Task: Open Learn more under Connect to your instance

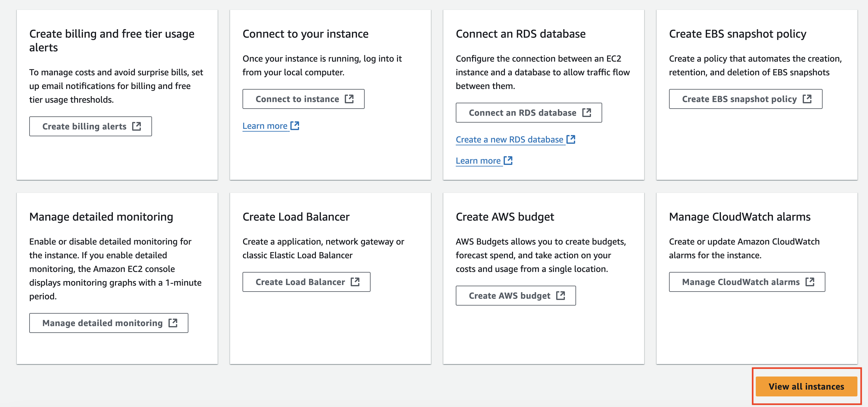Action: point(265,126)
